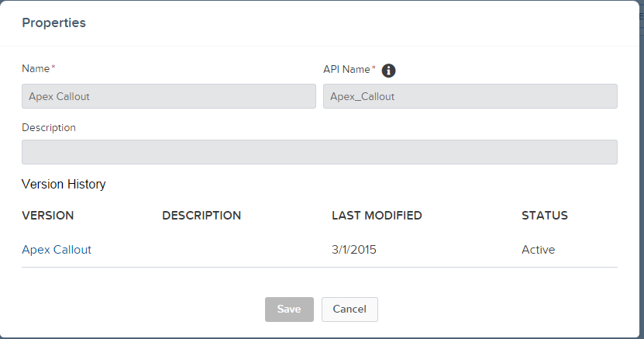
Task: Click the Save button
Action: [289, 310]
